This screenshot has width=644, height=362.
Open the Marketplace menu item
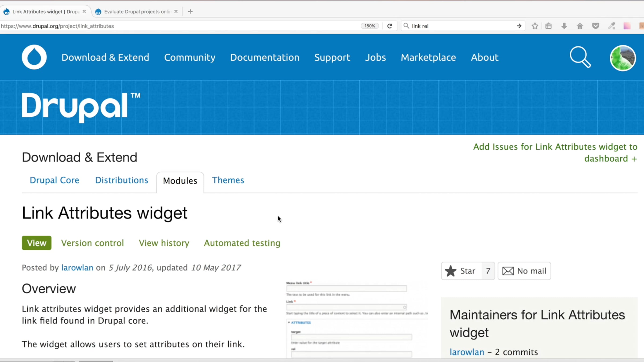[x=428, y=57]
